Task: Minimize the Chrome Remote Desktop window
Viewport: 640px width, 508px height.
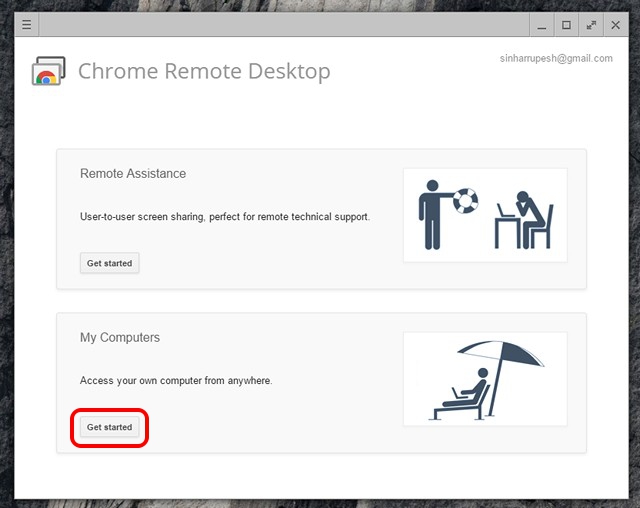Action: click(x=541, y=25)
